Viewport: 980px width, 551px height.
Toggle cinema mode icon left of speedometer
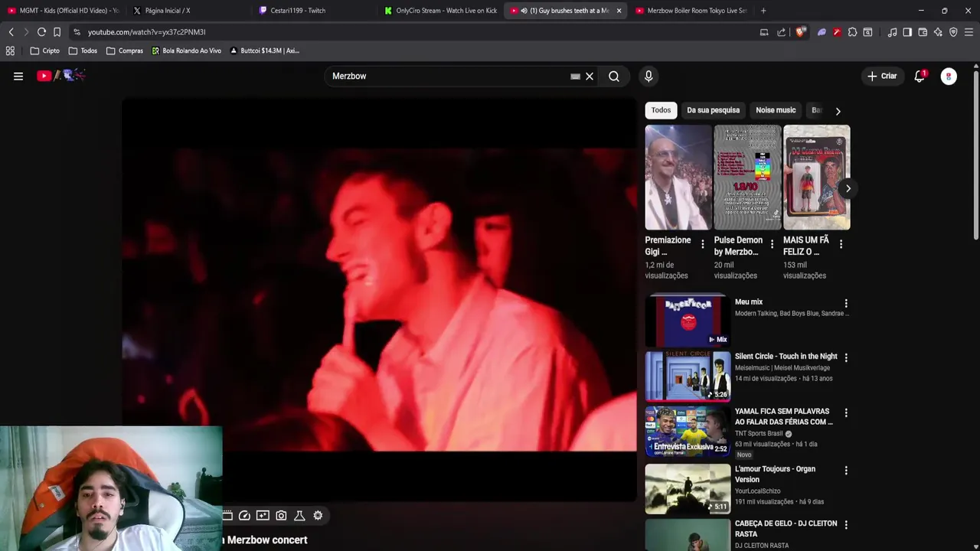tap(227, 516)
